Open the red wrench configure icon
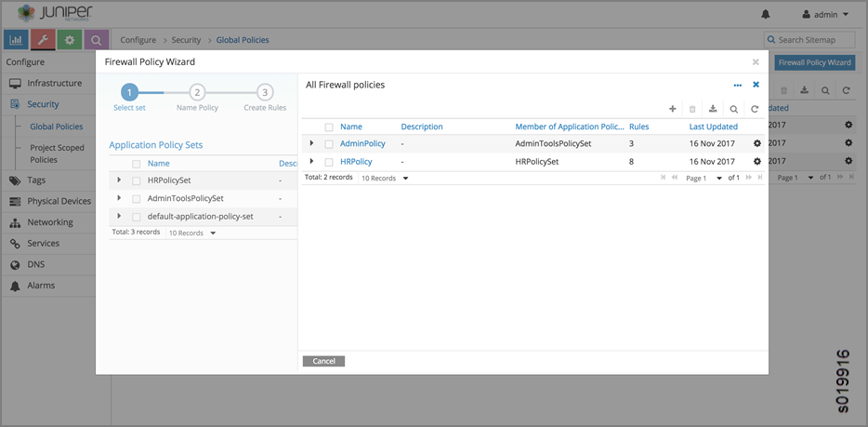 click(43, 40)
